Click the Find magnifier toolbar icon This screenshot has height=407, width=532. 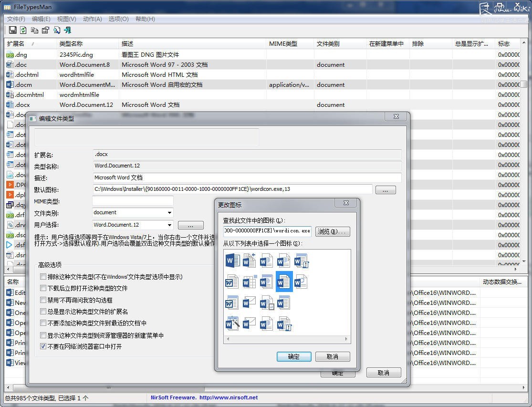(57, 30)
